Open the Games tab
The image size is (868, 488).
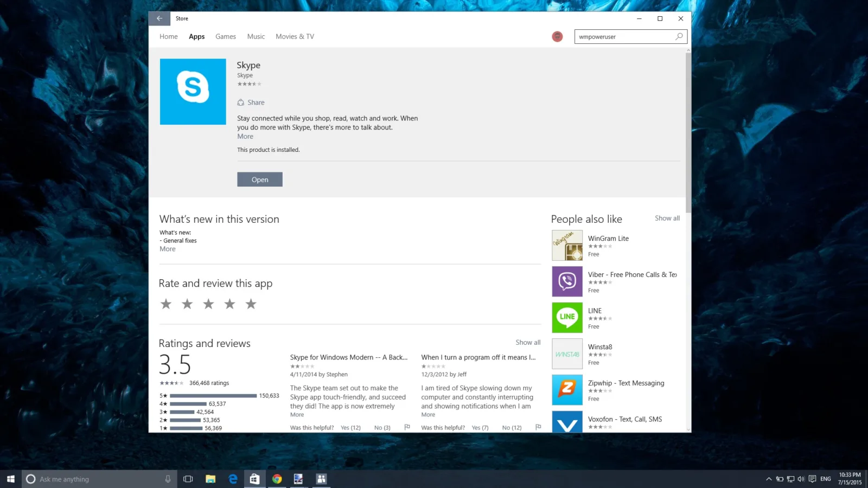point(226,36)
